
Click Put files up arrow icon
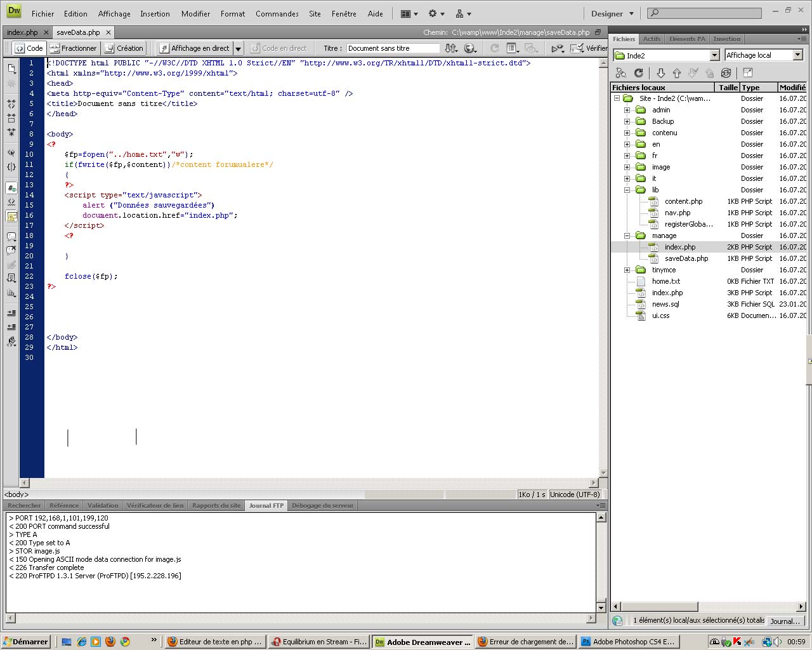point(677,73)
